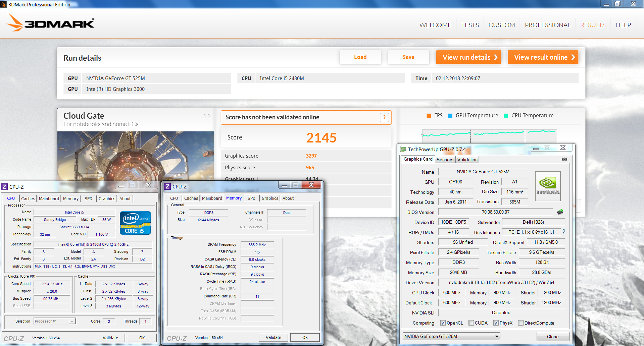The image size is (644, 346).
Task: Click the DRAM Frequency value 665.2 MHz
Action: 257,245
